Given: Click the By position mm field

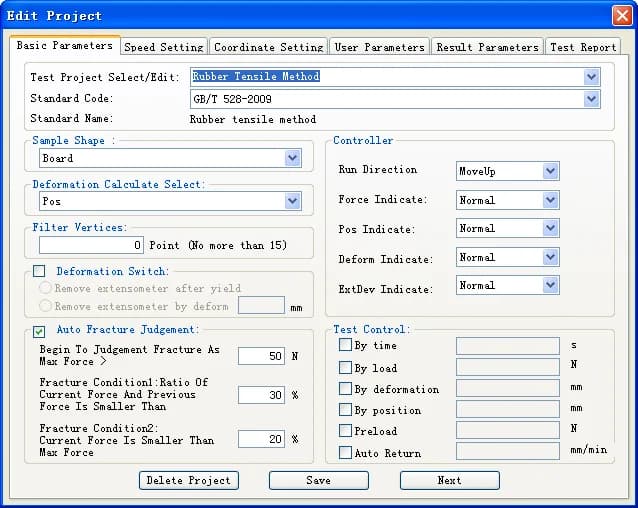Looking at the screenshot, I should tap(508, 409).
